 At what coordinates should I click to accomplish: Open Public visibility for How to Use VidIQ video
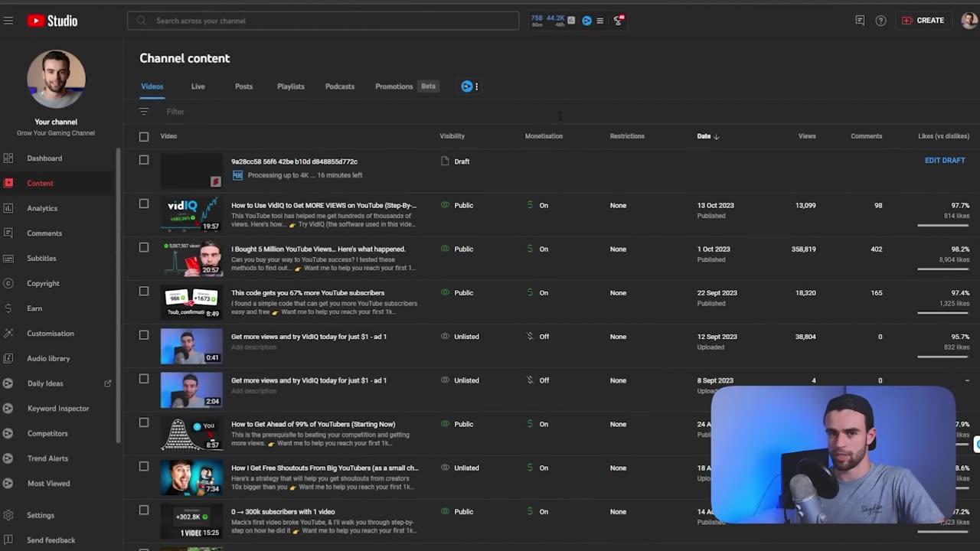coord(457,205)
